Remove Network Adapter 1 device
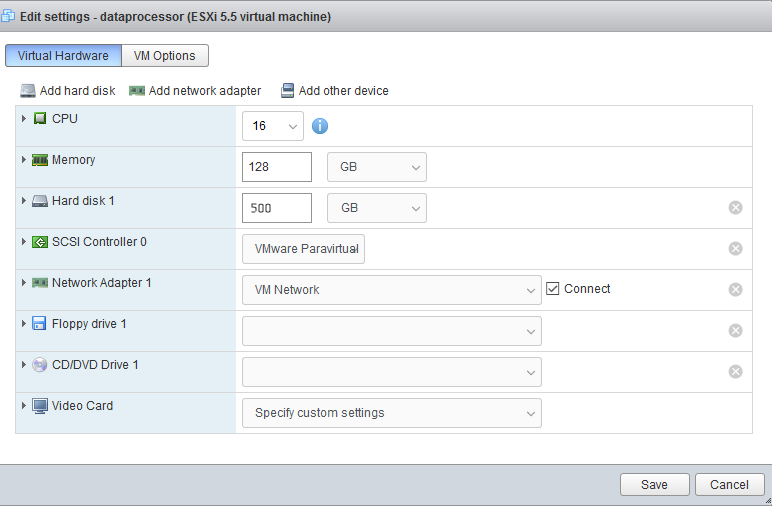Image resolution: width=772 pixels, height=506 pixels. pos(735,290)
